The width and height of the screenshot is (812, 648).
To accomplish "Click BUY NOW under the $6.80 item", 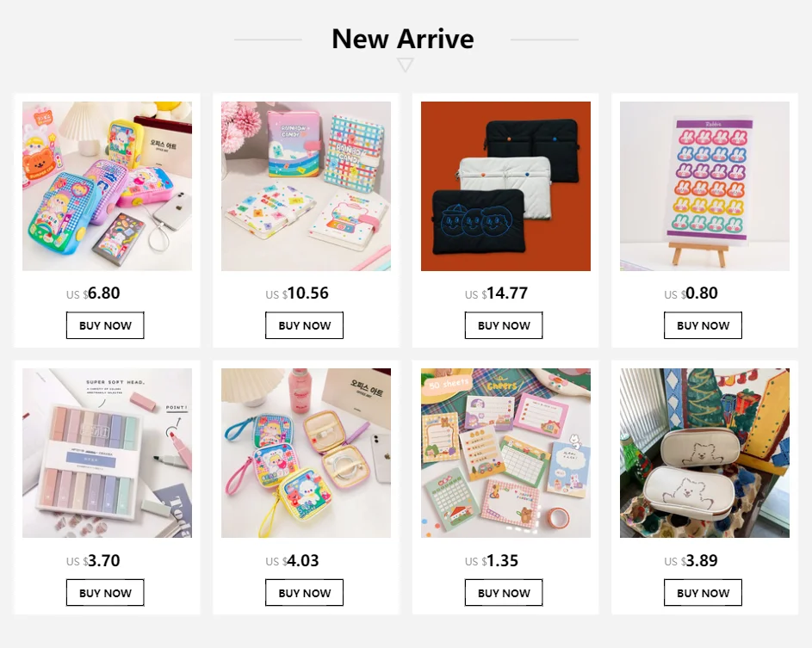I will (x=105, y=325).
